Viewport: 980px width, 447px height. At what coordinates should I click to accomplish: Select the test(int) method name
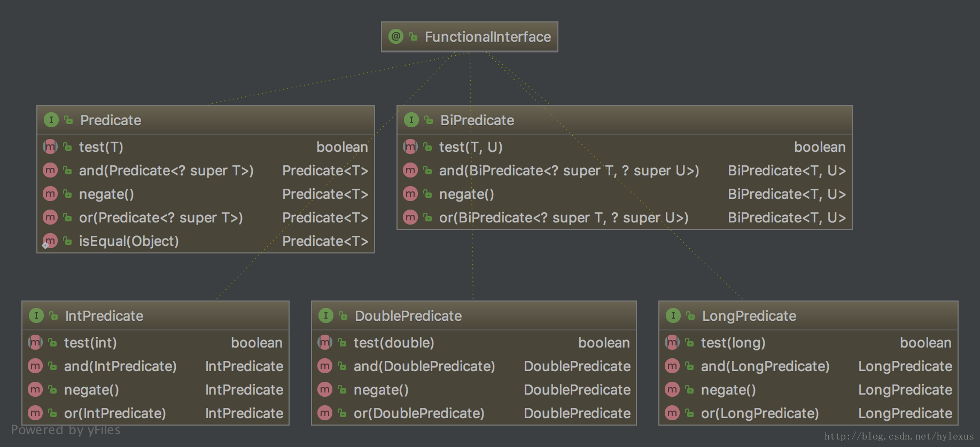[x=90, y=343]
